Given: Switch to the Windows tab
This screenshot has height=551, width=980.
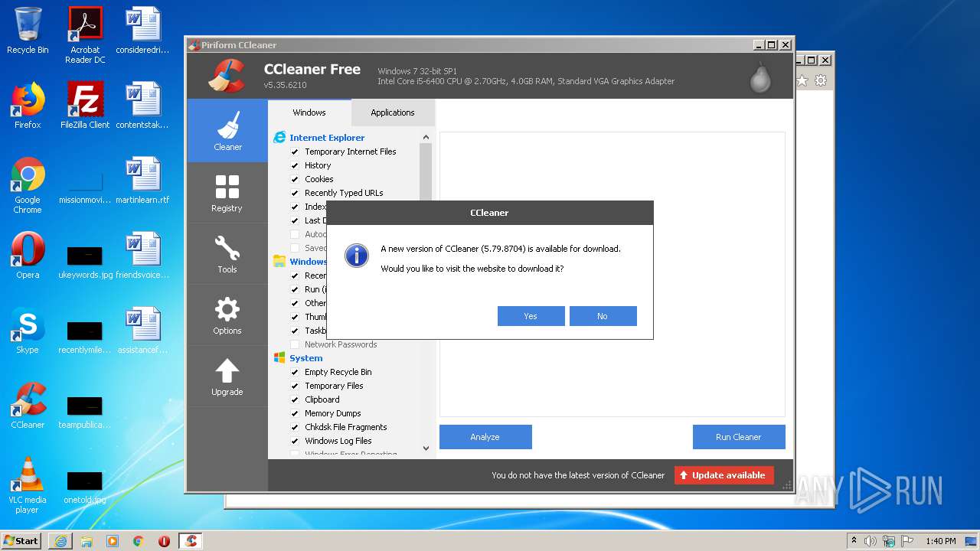Looking at the screenshot, I should tap(309, 112).
